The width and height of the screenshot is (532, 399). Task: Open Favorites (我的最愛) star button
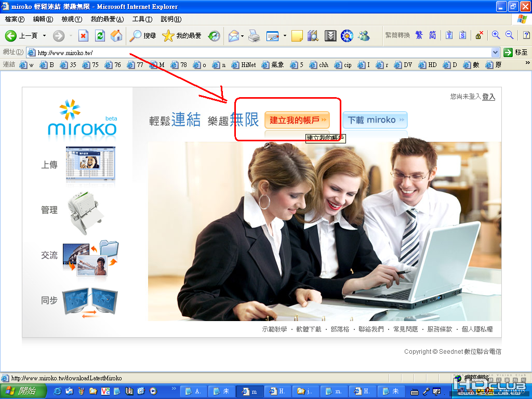(x=181, y=36)
